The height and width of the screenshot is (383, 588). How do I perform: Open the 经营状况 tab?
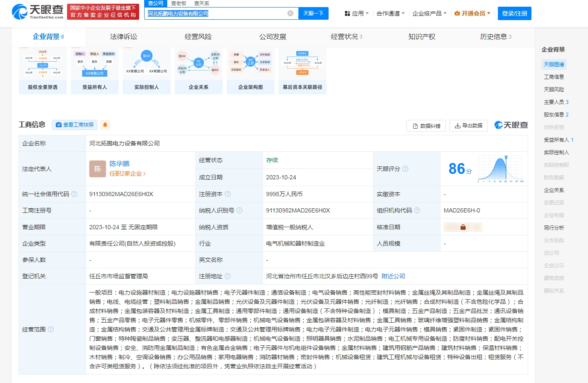point(347,37)
